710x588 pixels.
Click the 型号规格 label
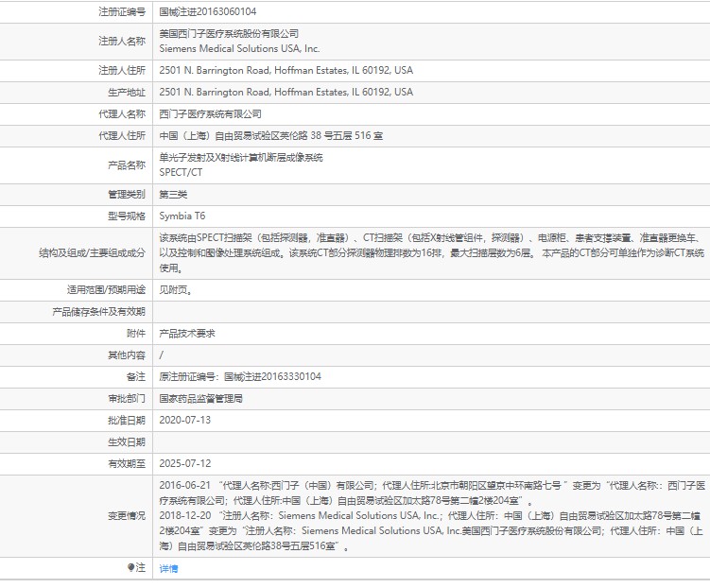(127, 216)
